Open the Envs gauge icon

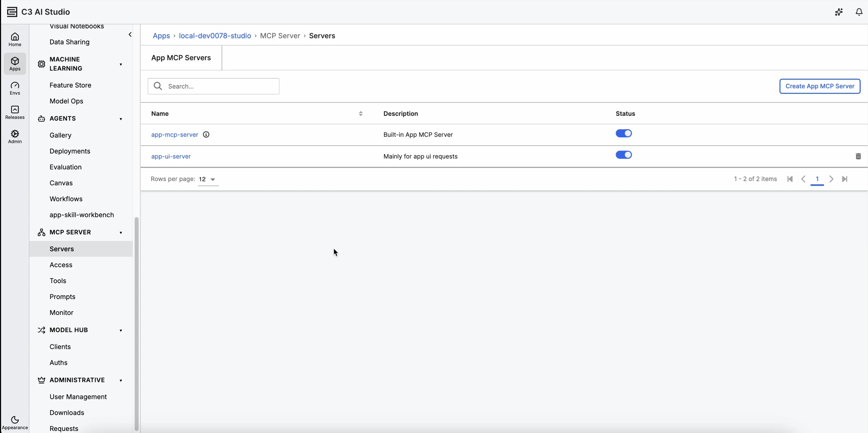pos(15,88)
